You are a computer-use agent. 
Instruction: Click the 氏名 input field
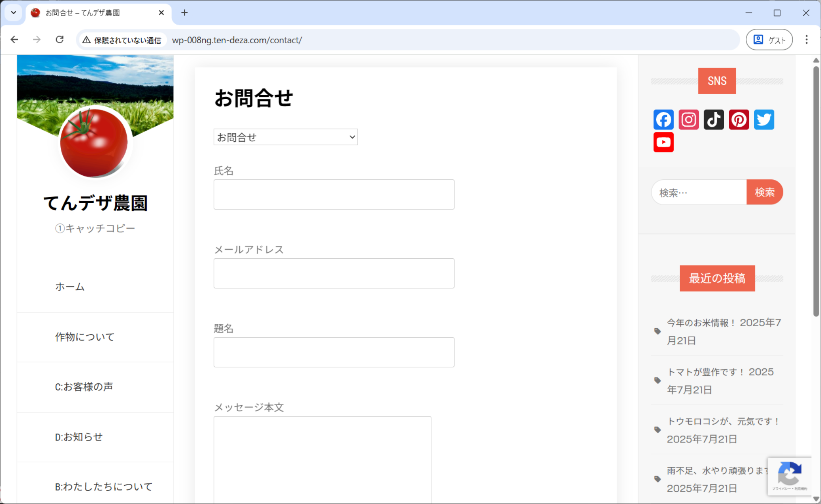click(333, 194)
